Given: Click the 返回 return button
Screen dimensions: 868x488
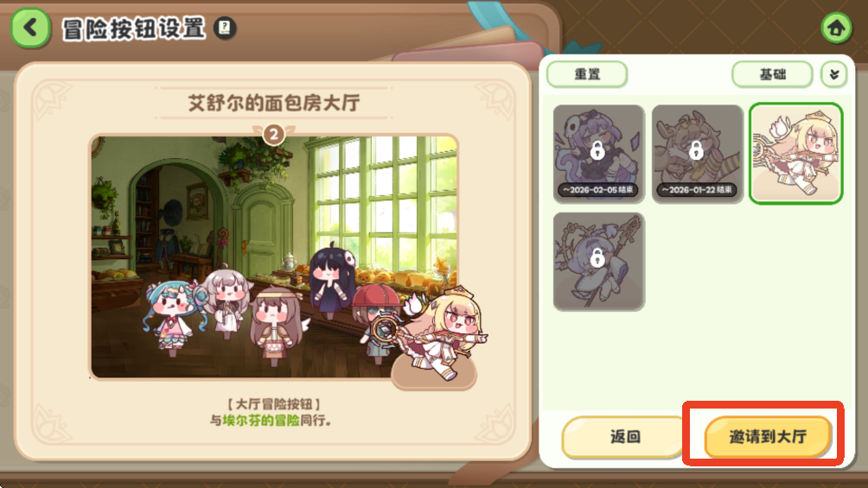Looking at the screenshot, I should pyautogui.click(x=624, y=436).
